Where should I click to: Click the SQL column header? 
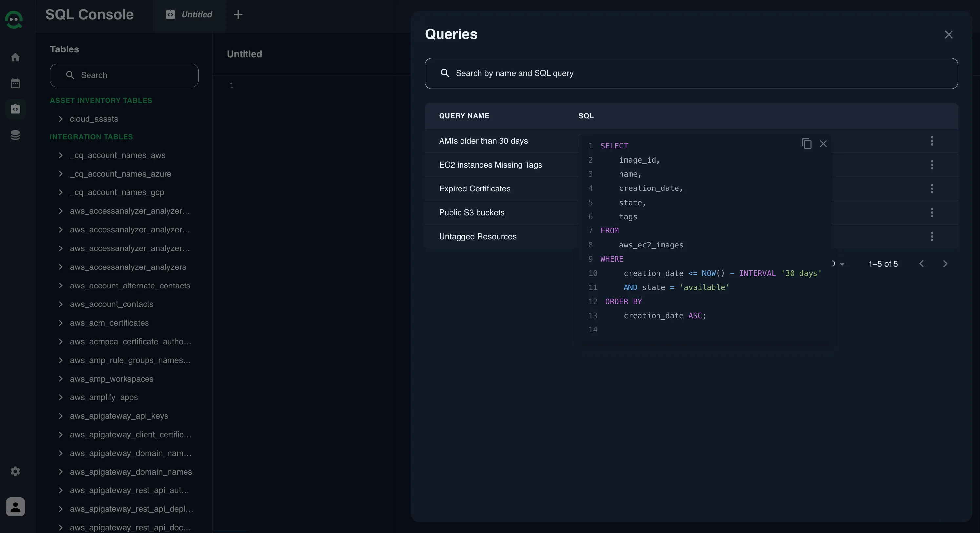pyautogui.click(x=586, y=116)
